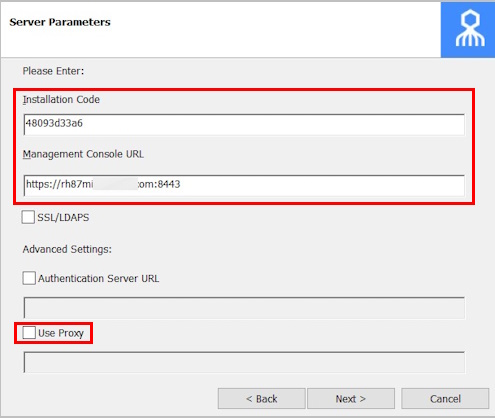Go to previous step with Back button
This screenshot has height=418, width=495.
tap(262, 399)
